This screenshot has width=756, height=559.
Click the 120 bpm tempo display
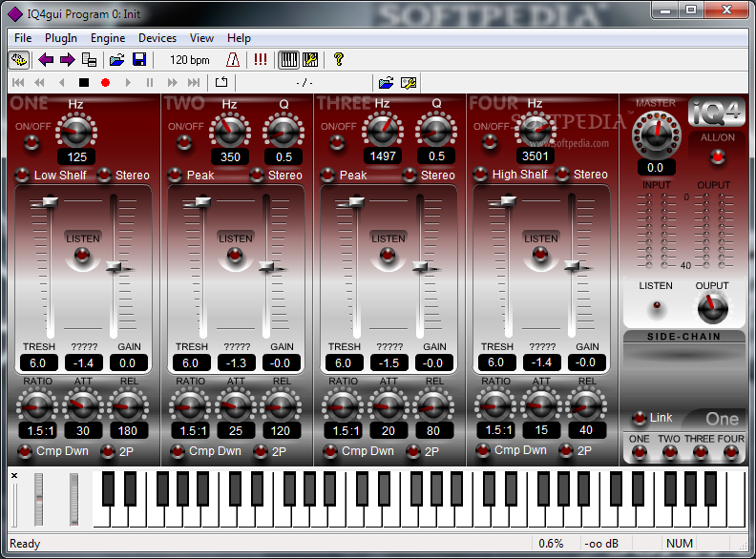click(190, 60)
